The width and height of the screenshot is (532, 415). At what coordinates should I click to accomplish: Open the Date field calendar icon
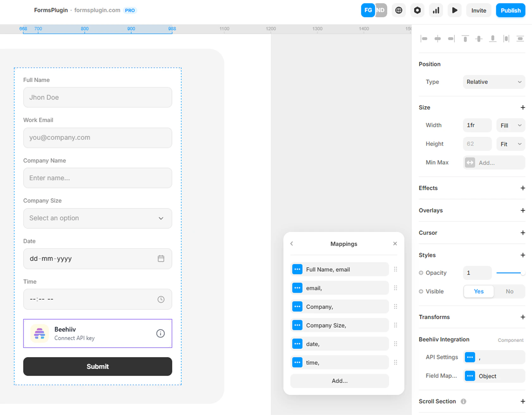[x=161, y=259]
